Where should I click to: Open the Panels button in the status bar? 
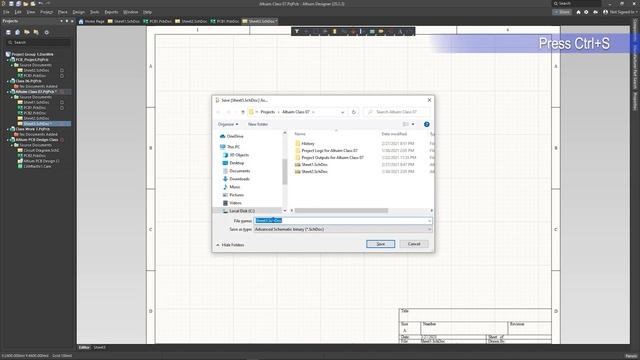631,356
